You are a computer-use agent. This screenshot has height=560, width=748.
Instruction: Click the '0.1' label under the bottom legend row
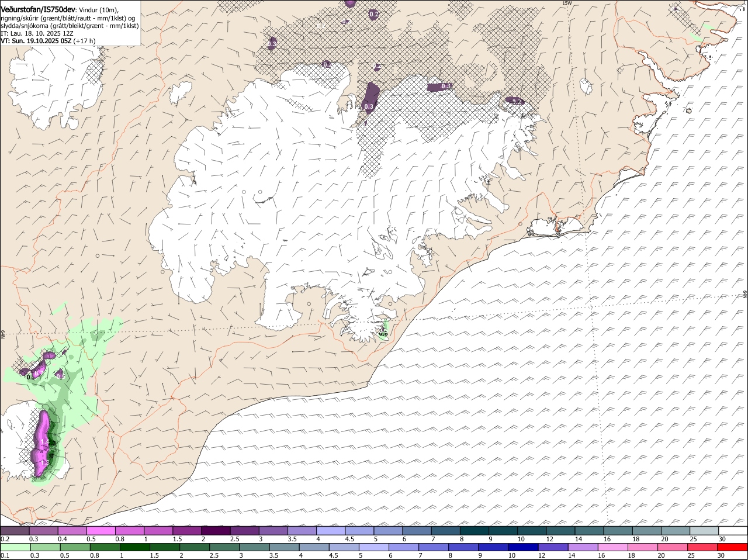click(5, 555)
